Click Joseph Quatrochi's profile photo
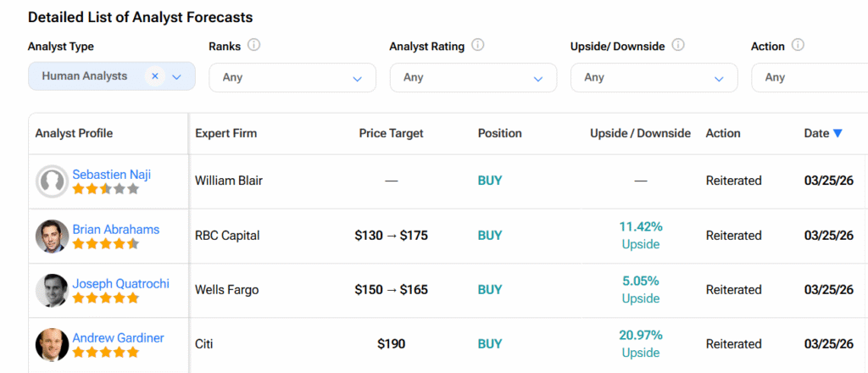 point(52,290)
